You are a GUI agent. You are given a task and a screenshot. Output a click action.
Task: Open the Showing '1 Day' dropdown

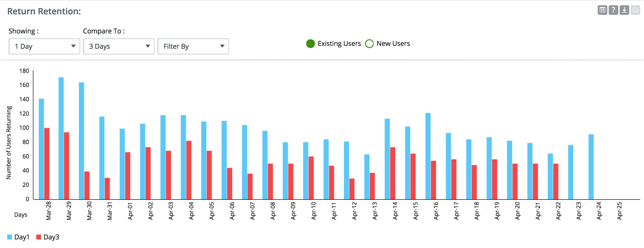(x=44, y=46)
